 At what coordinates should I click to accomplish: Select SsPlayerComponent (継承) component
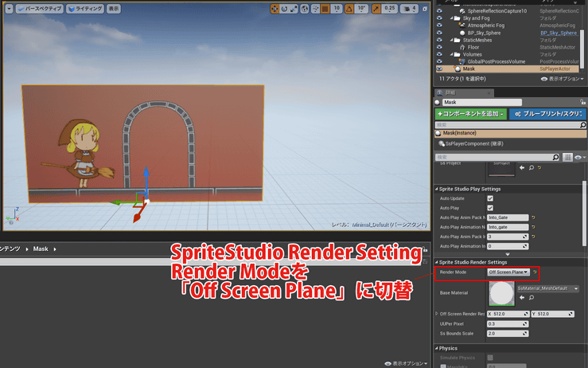pos(474,143)
